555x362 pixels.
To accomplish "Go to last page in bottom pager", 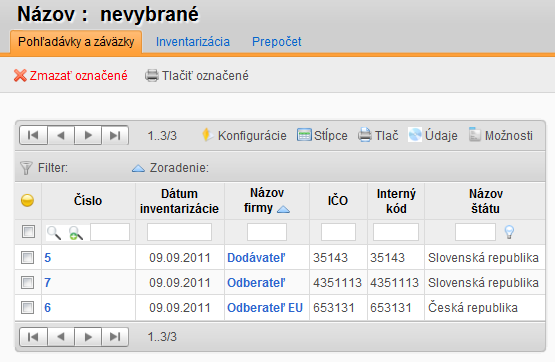I will click(x=115, y=337).
